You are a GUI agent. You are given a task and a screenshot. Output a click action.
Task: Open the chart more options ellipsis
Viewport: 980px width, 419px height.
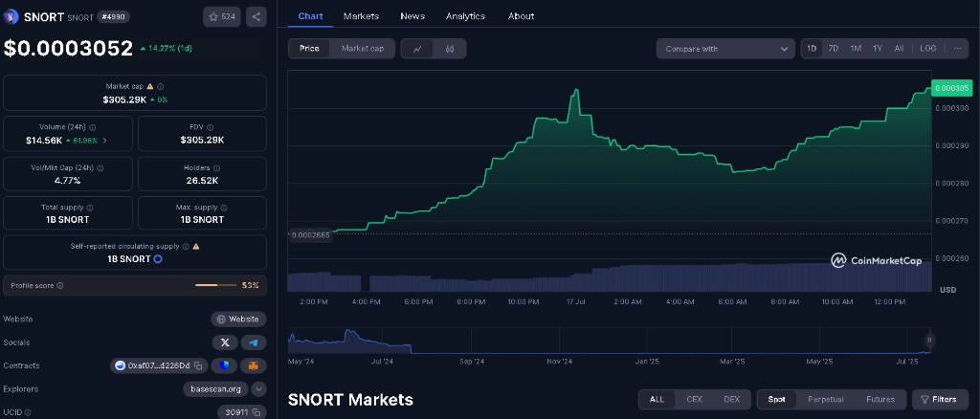pyautogui.click(x=957, y=49)
